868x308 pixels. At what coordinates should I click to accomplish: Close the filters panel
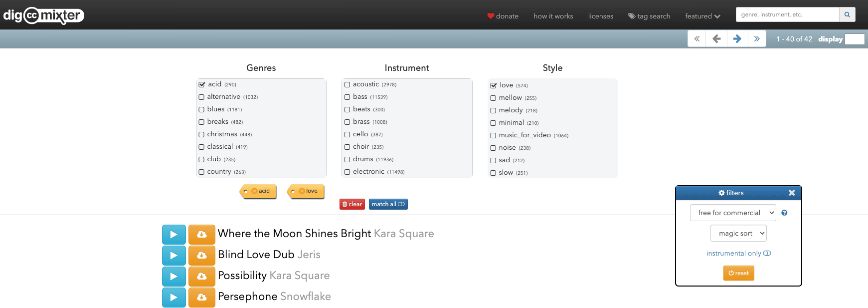click(791, 193)
